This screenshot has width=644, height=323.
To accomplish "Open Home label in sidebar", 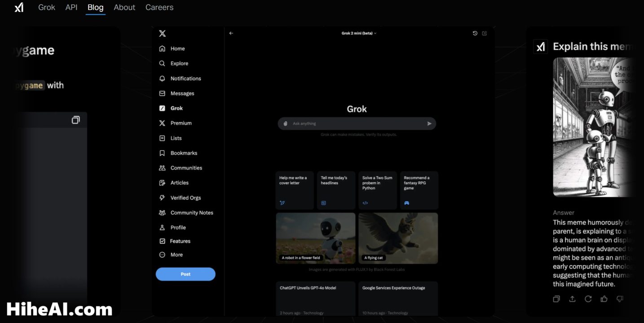I will 177,48.
